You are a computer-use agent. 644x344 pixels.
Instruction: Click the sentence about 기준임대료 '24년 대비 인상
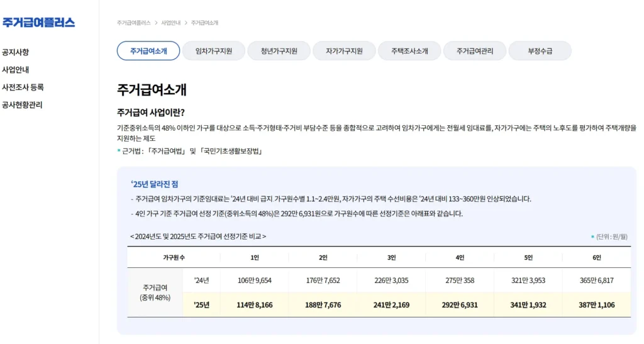(331, 199)
